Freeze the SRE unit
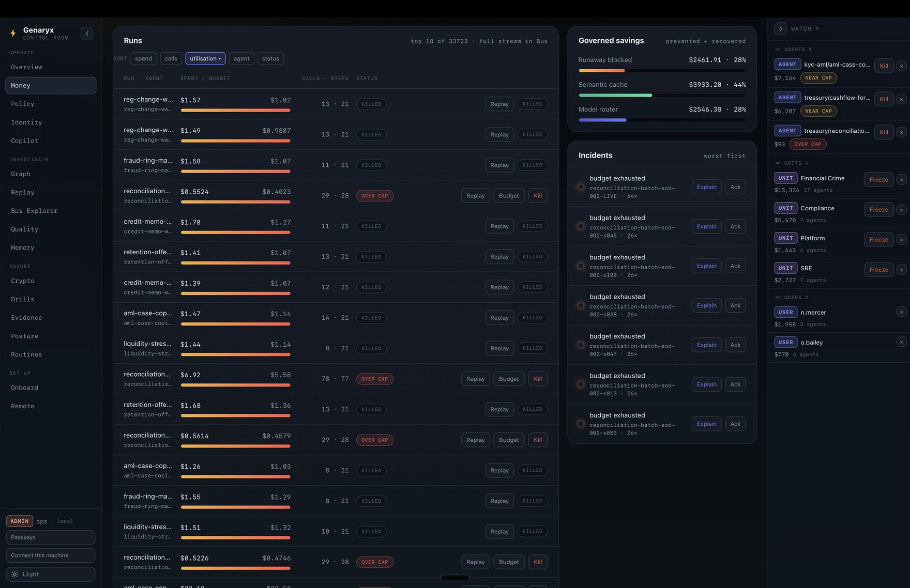 [x=879, y=270]
